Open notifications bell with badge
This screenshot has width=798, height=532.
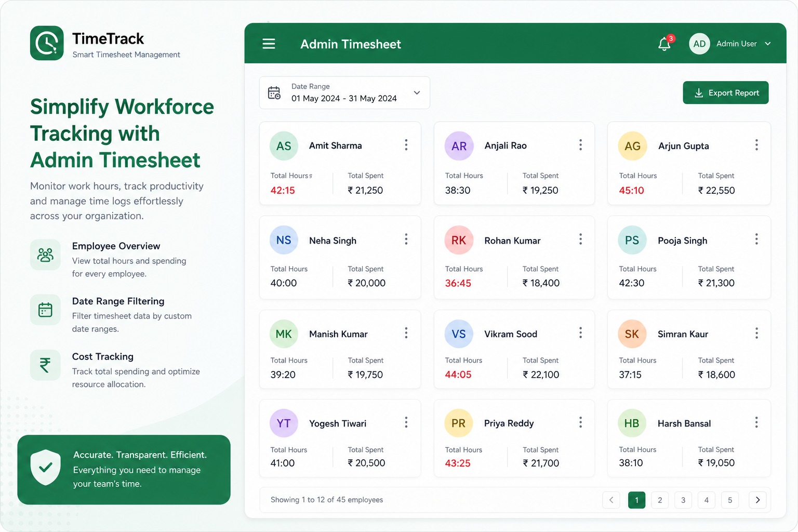tap(665, 43)
